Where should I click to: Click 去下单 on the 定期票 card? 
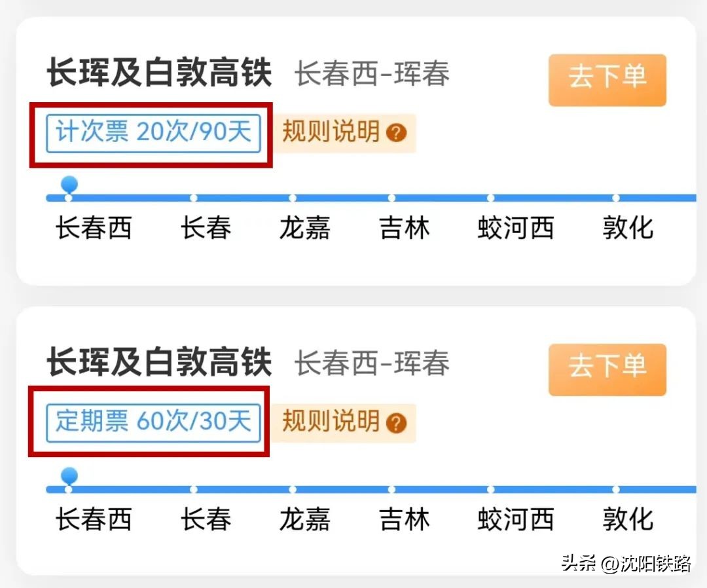click(607, 369)
